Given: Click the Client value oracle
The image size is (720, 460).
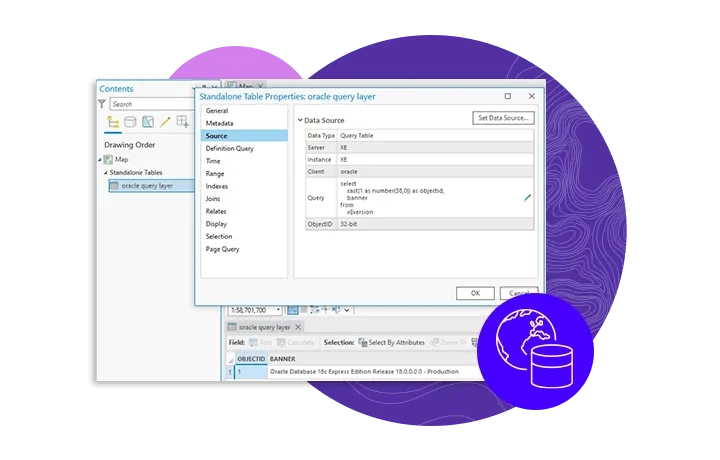Looking at the screenshot, I should point(349,171).
